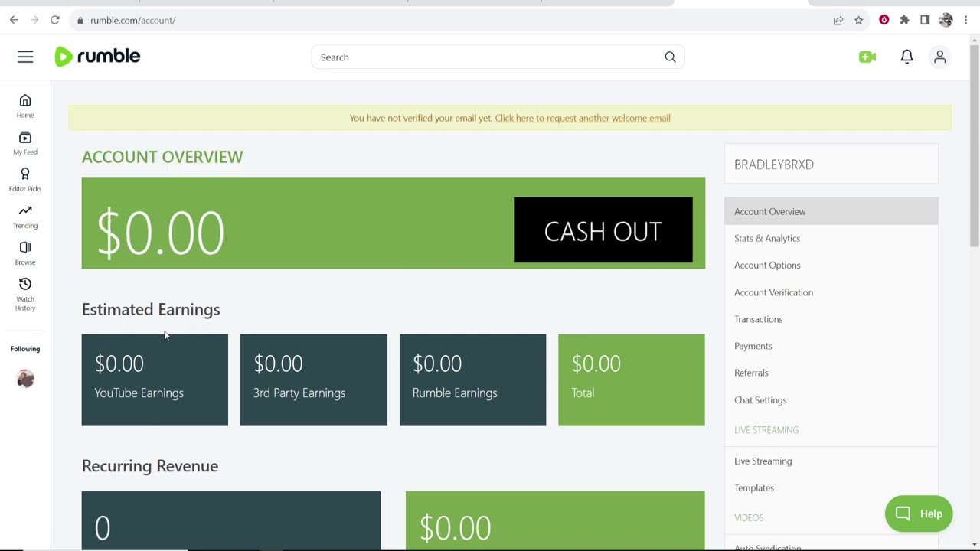Click the Estimated Earnings heading
The image size is (980, 551).
(151, 309)
